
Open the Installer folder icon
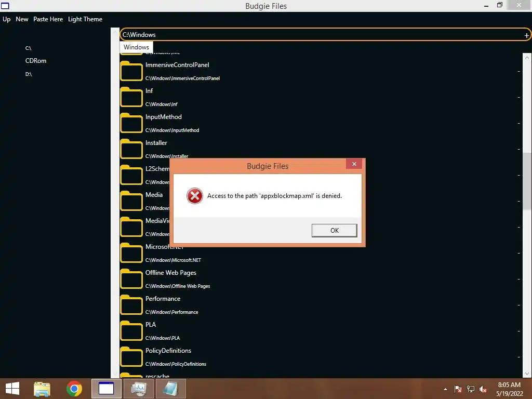click(x=131, y=149)
